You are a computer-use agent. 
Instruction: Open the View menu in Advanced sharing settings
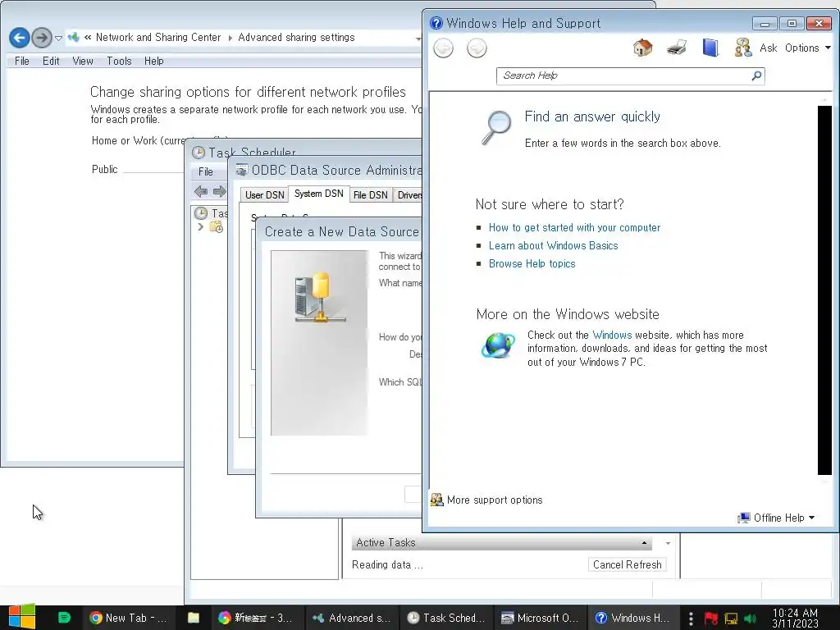click(83, 61)
